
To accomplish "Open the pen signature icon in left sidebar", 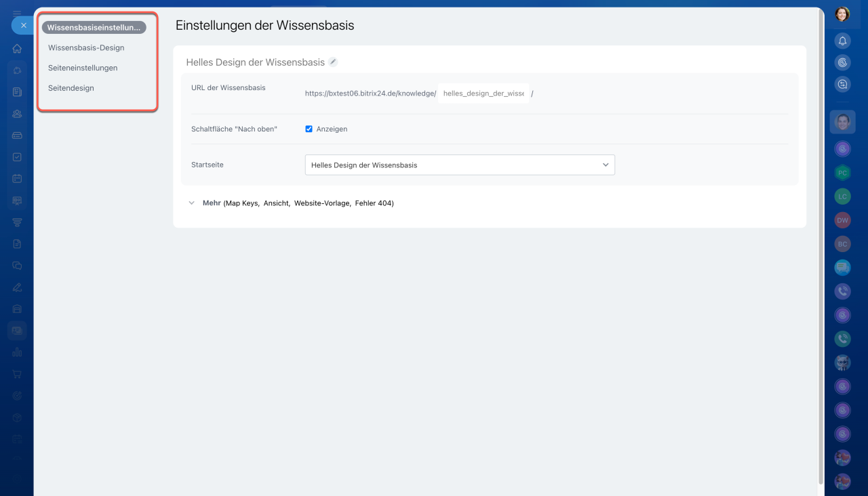I will 17,287.
